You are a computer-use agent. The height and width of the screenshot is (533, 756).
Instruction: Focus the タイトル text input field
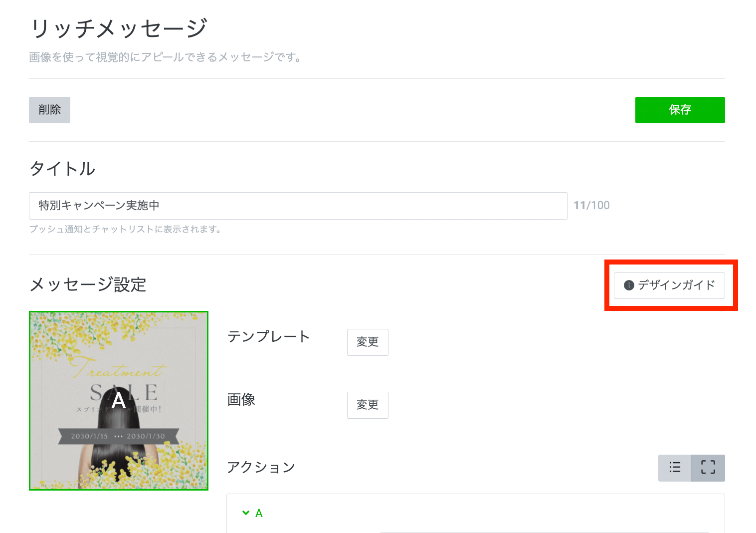(298, 206)
